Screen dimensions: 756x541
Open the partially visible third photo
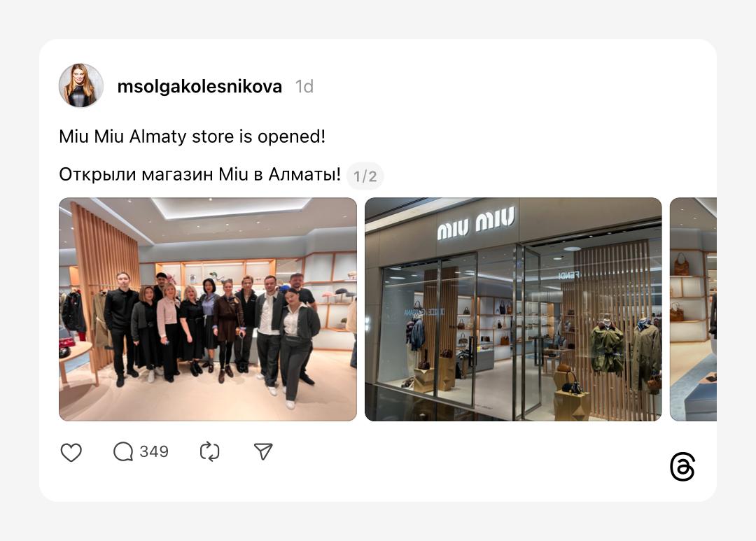click(693, 309)
